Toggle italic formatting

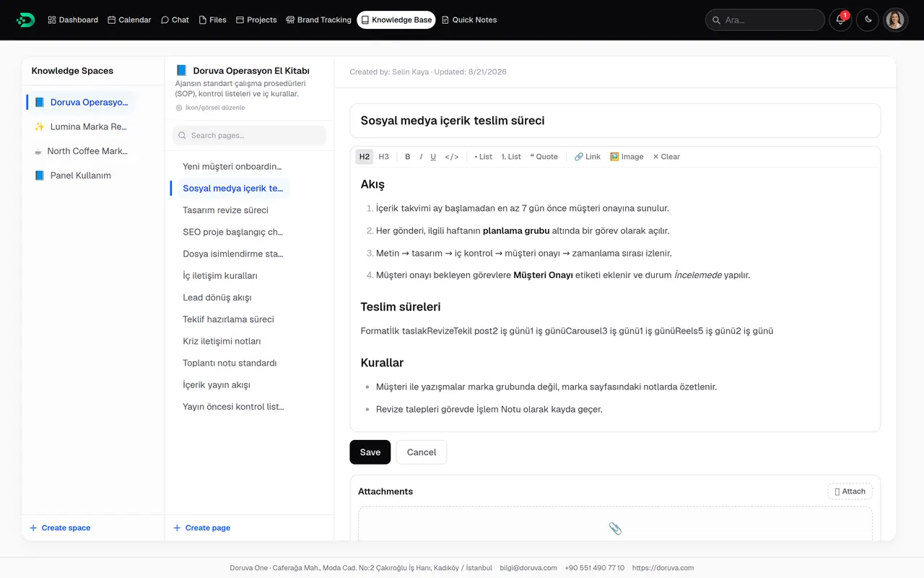tap(421, 157)
